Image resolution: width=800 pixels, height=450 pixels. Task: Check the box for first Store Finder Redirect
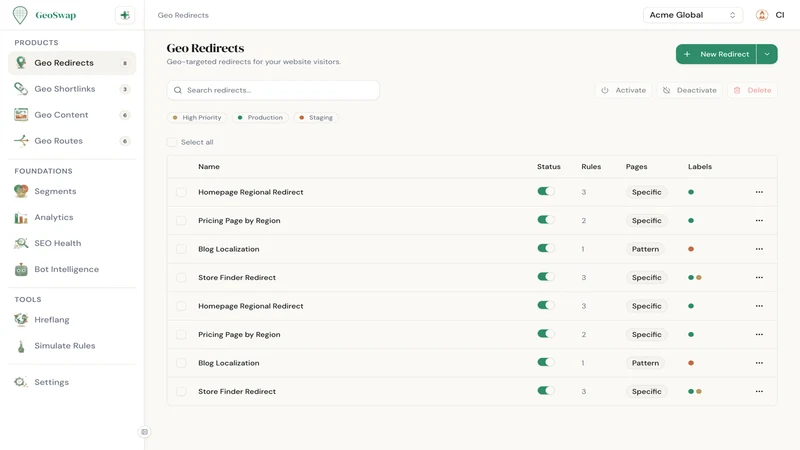[x=181, y=278]
